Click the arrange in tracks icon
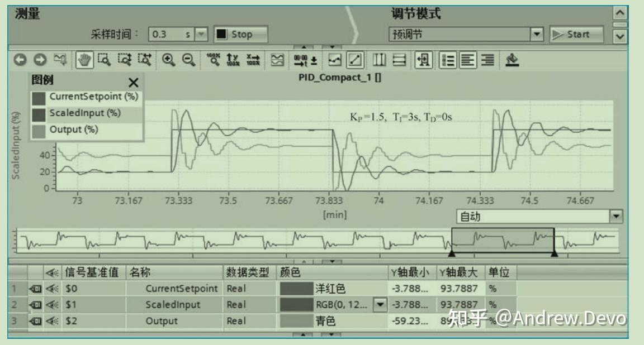The height and width of the screenshot is (345, 644). pos(277,60)
